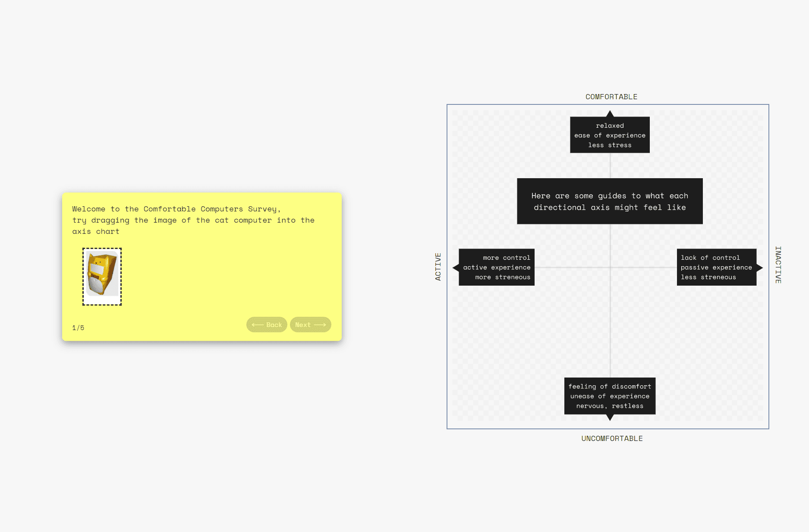Click the welcome instructions text
809x532 pixels.
pos(193,220)
